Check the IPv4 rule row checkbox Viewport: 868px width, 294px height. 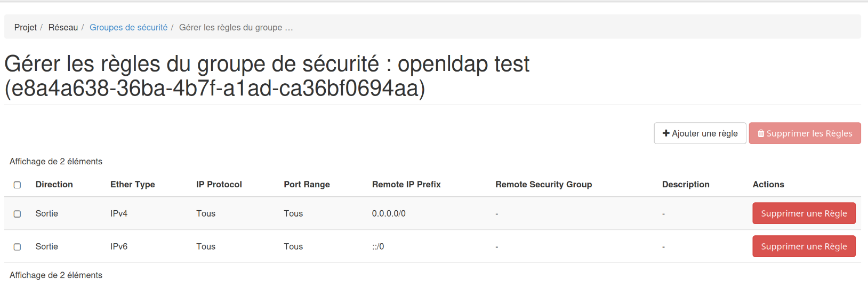[x=17, y=214]
